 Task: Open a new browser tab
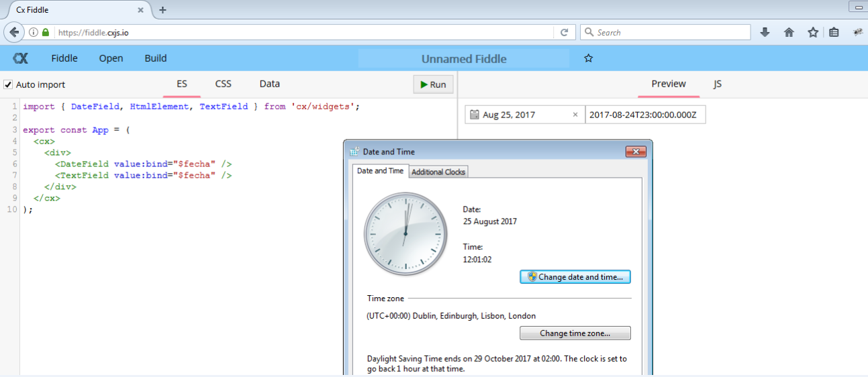click(x=162, y=10)
